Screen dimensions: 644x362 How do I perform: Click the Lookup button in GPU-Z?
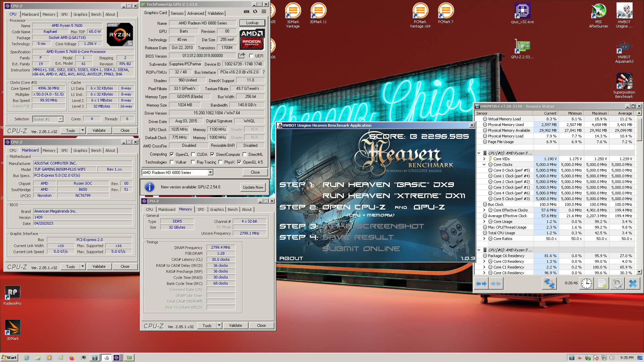(x=252, y=23)
